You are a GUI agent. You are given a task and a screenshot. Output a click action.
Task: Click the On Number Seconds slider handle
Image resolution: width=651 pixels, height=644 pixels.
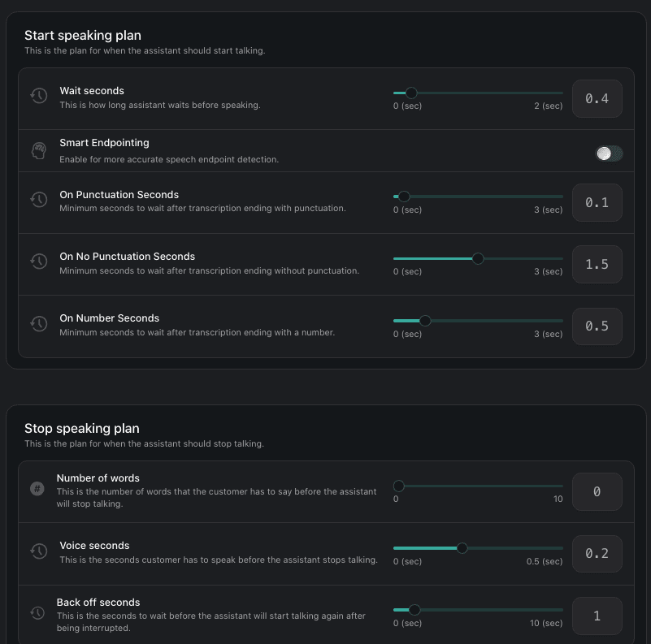click(424, 321)
